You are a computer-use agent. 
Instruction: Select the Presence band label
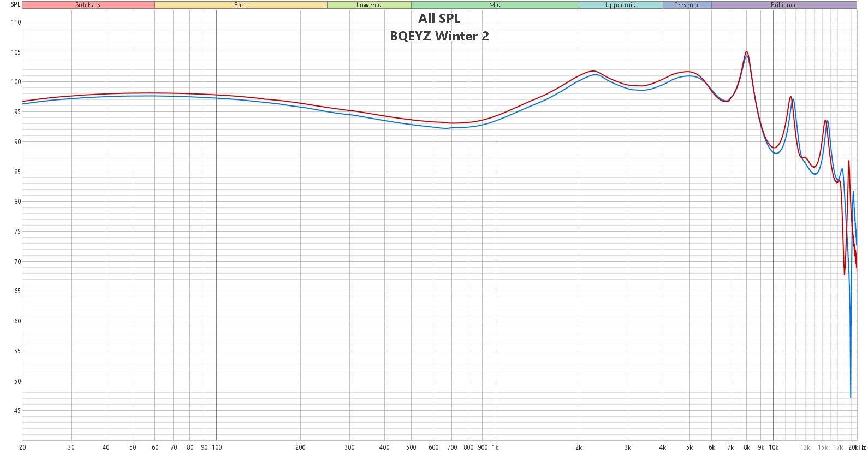pyautogui.click(x=687, y=5)
